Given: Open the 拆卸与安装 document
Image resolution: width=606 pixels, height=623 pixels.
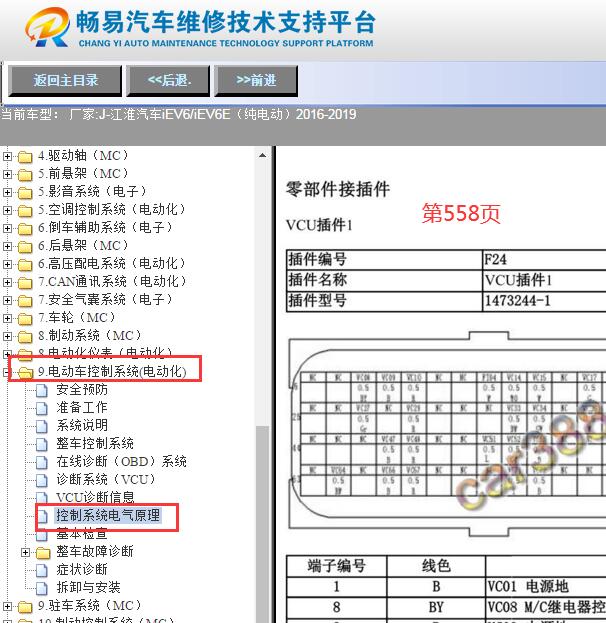Looking at the screenshot, I should click(x=88, y=587).
